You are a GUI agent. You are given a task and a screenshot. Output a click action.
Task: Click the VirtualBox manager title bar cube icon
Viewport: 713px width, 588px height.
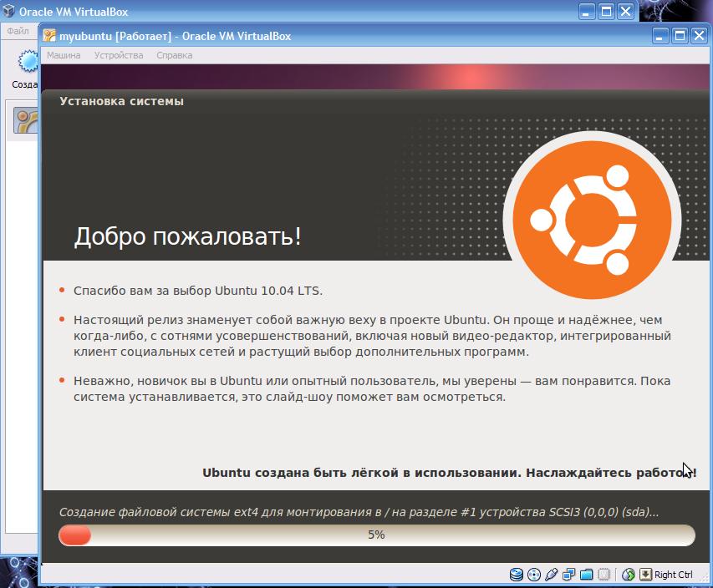point(8,11)
